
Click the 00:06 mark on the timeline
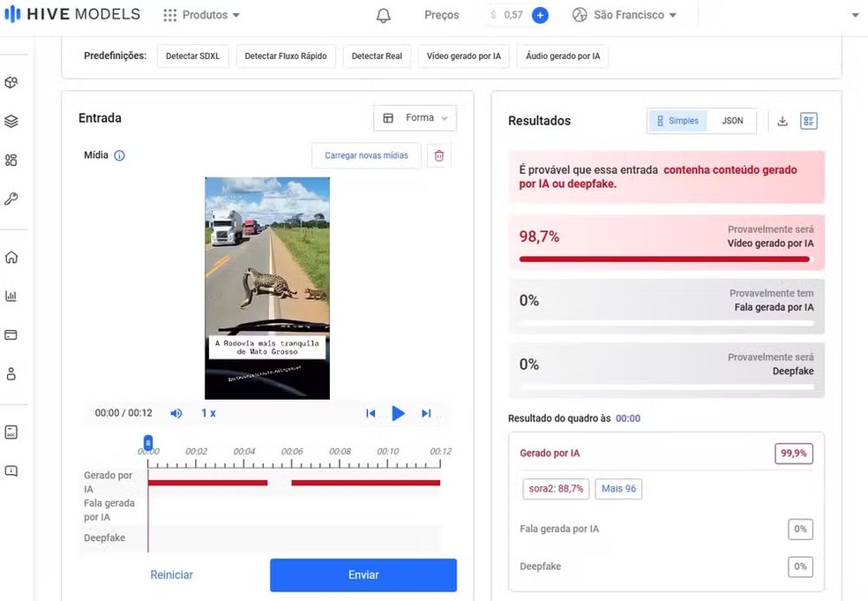coord(292,452)
